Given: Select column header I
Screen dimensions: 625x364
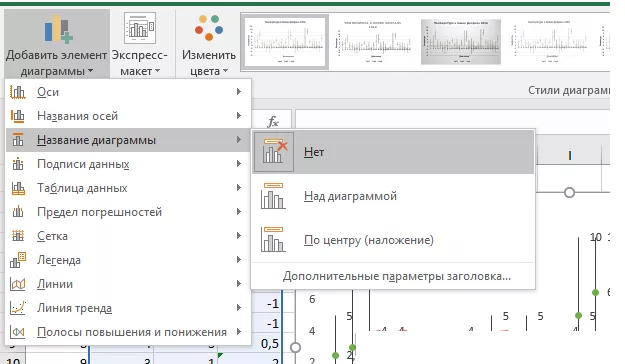Looking at the screenshot, I should (570, 155).
